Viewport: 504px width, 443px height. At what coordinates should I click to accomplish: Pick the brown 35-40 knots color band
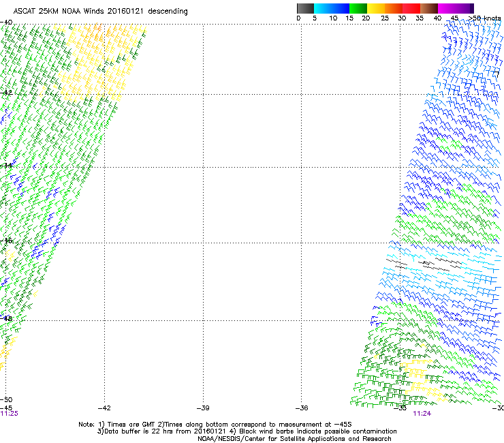click(429, 8)
